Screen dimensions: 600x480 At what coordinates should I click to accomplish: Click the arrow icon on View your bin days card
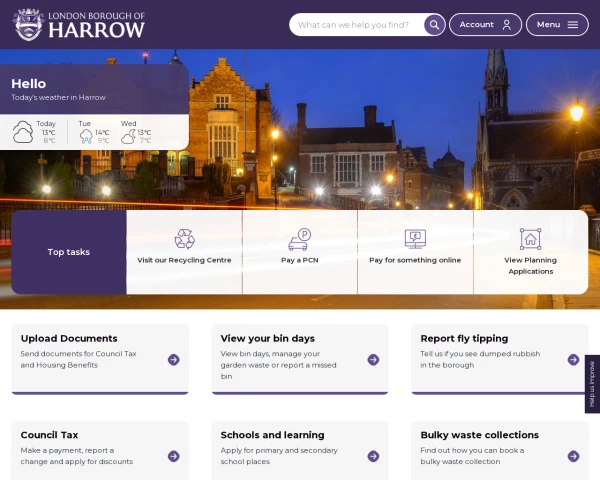click(x=373, y=359)
